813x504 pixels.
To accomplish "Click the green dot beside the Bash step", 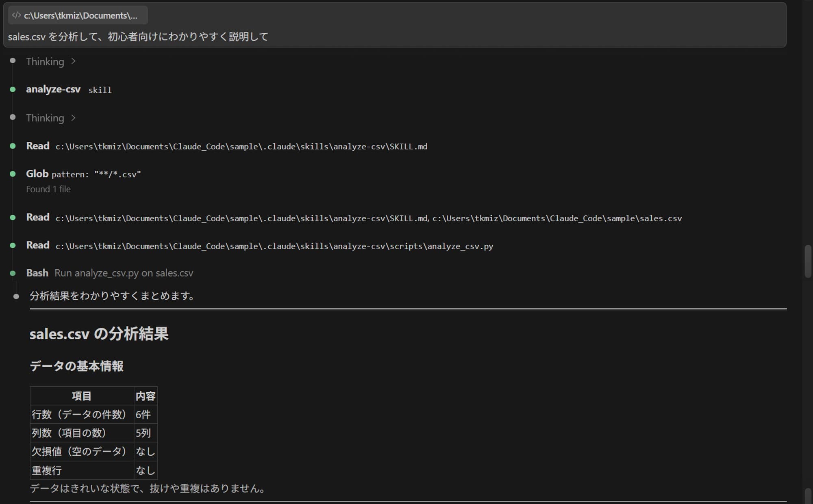I will (x=12, y=273).
